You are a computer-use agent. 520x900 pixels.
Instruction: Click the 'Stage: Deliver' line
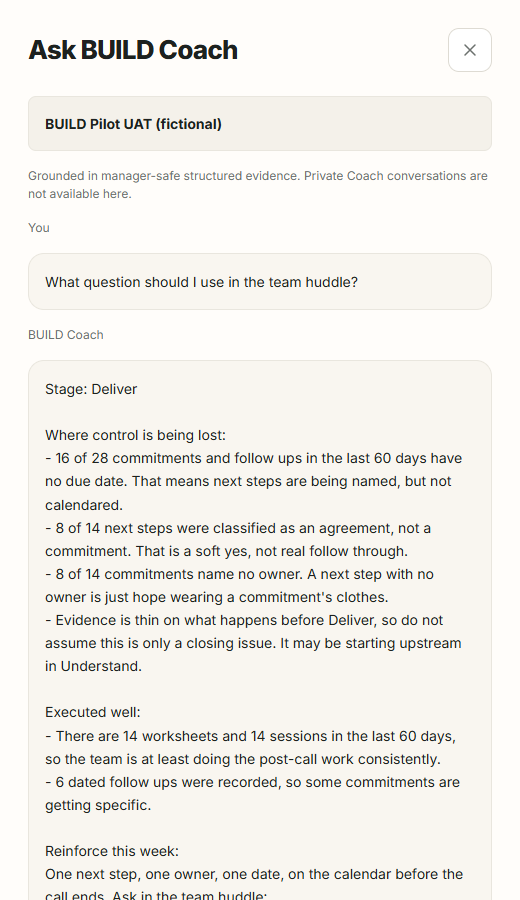click(91, 389)
